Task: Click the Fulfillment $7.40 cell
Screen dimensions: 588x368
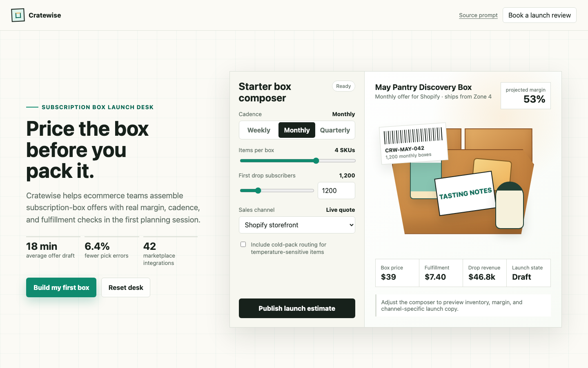Action: tap(441, 273)
